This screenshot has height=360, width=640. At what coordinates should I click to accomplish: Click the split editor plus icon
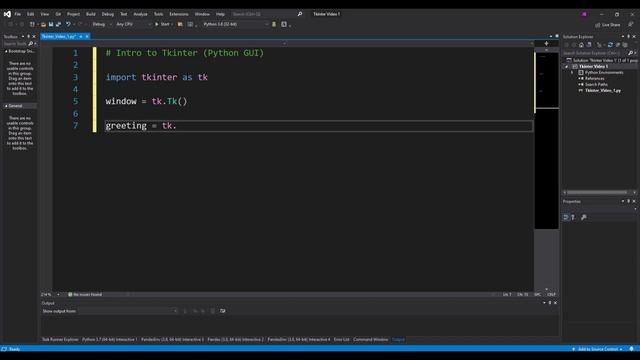pos(546,43)
